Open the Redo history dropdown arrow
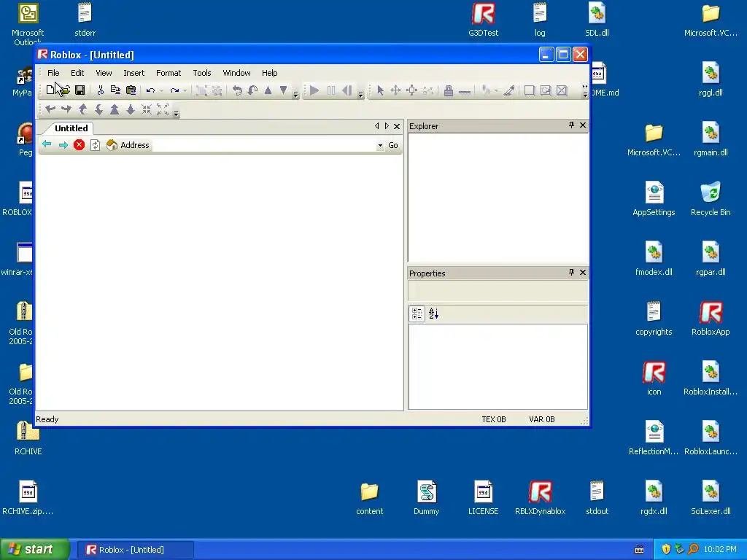Image resolution: width=747 pixels, height=560 pixels. 185,90
